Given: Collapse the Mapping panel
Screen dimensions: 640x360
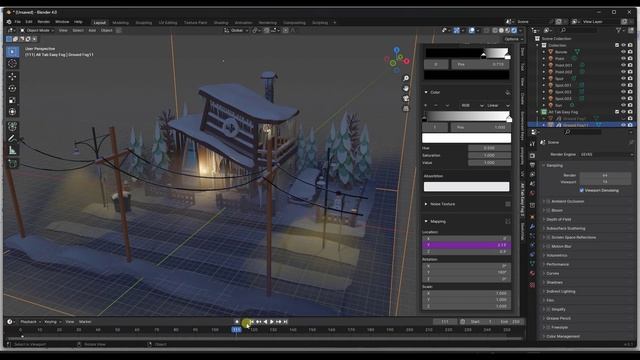Looking at the screenshot, I should 426,221.
